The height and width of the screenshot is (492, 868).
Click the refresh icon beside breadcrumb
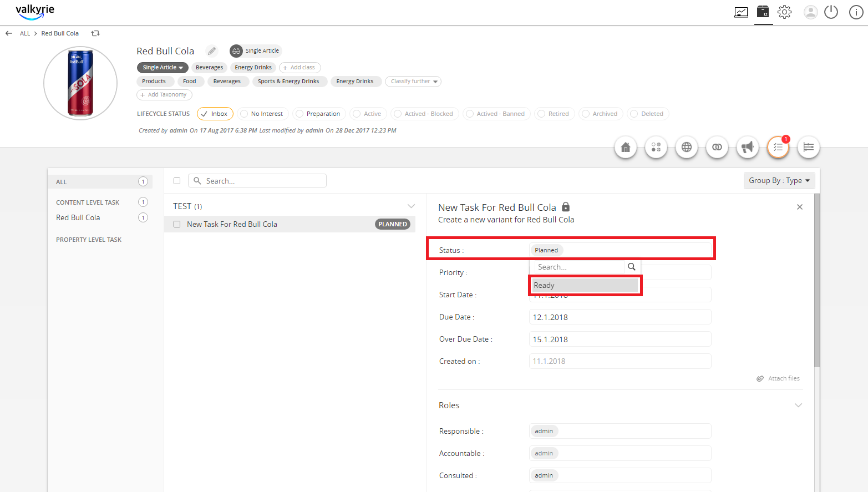tap(95, 33)
